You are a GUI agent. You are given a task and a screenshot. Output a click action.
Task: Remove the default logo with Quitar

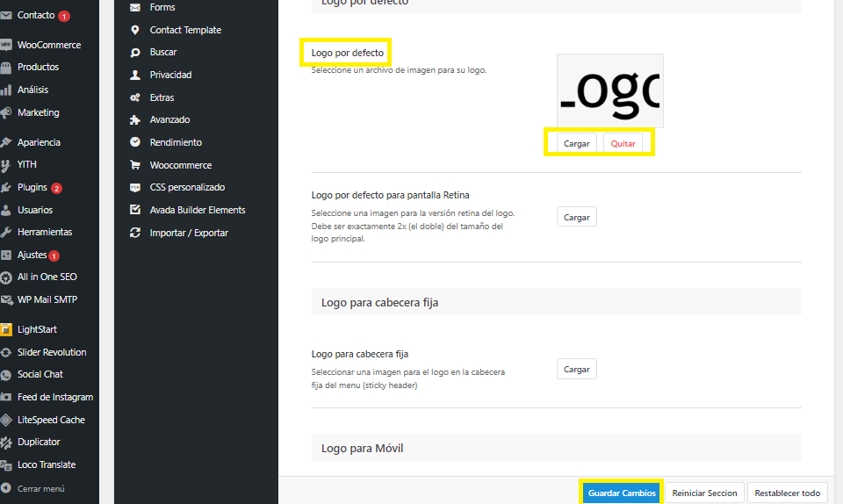pos(623,143)
